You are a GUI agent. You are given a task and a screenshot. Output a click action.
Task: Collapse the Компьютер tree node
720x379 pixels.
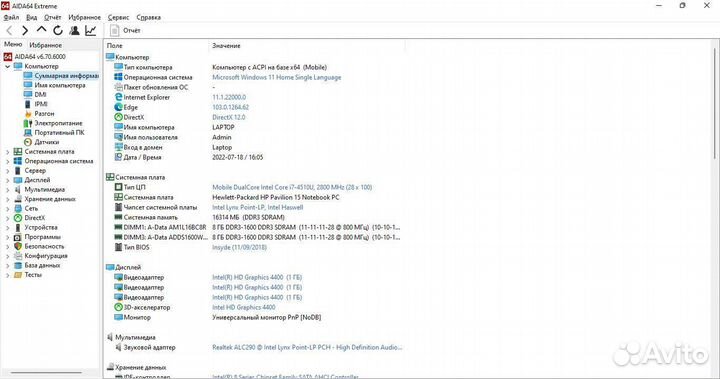(x=7, y=67)
